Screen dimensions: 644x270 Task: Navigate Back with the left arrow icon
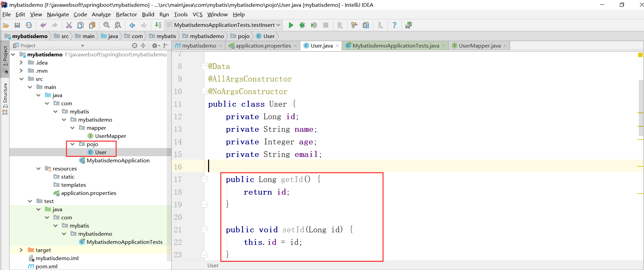tap(132, 25)
